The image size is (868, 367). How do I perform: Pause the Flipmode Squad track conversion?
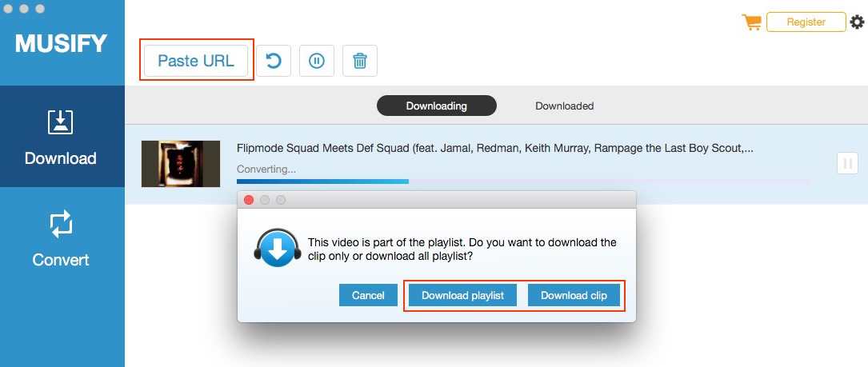[x=847, y=164]
